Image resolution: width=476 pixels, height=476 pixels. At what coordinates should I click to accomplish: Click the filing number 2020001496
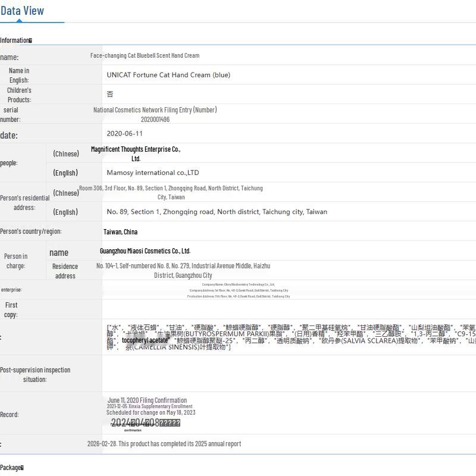[155, 120]
